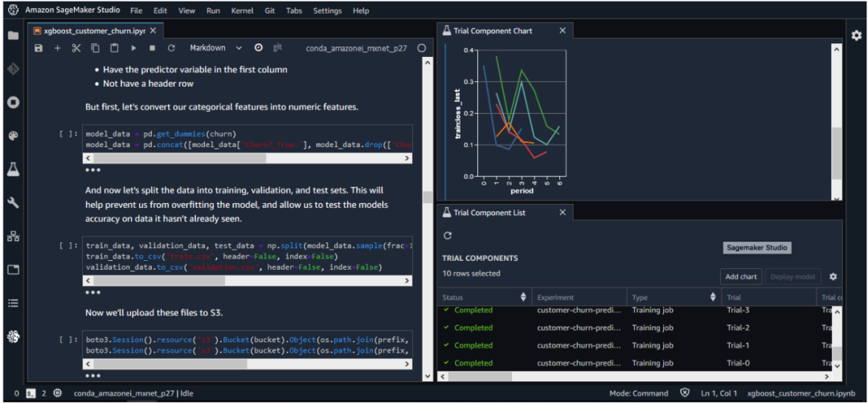
Task: Refresh the trial components list
Action: (448, 235)
